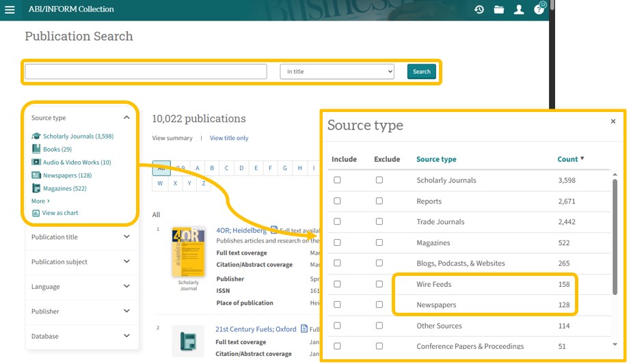Expand the Publication subject filter
The width and height of the screenshot is (631, 364).
click(126, 262)
